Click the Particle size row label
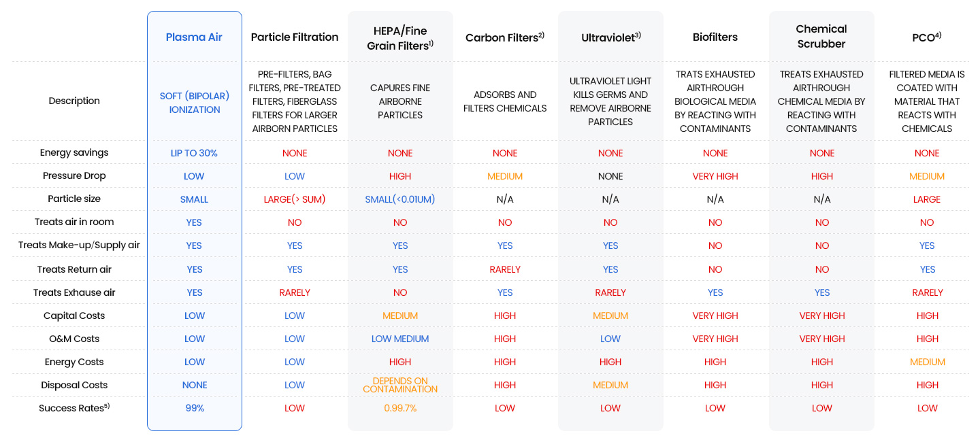This screenshot has height=442, width=980. (x=74, y=199)
